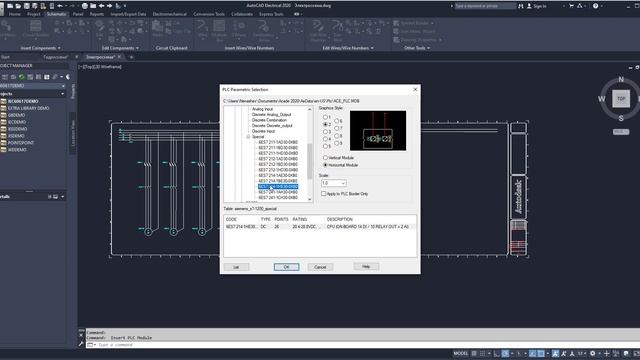Screen dimensions: 640x360
Task: Click the PLC graphics style preview image
Action: [x=378, y=131]
